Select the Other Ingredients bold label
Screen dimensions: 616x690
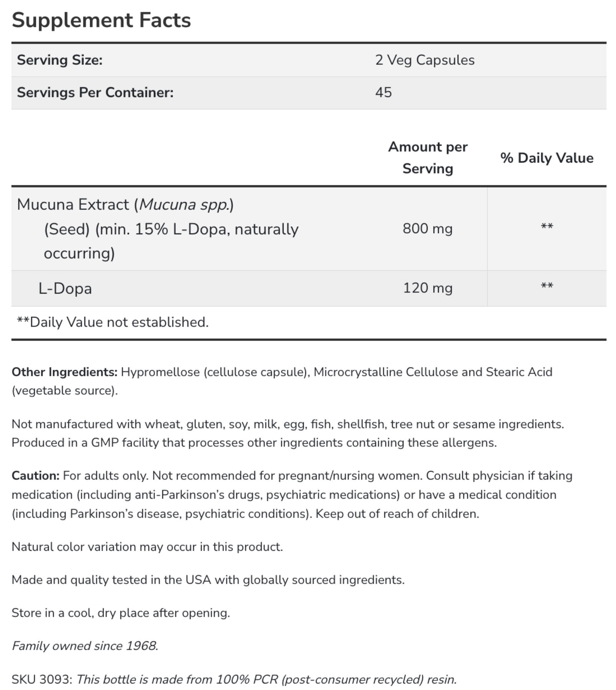(x=64, y=372)
